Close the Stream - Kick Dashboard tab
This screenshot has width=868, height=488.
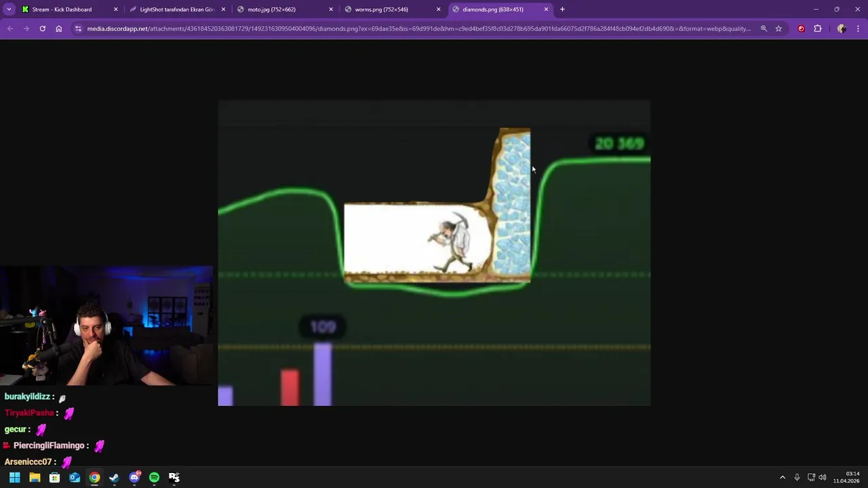coord(115,9)
